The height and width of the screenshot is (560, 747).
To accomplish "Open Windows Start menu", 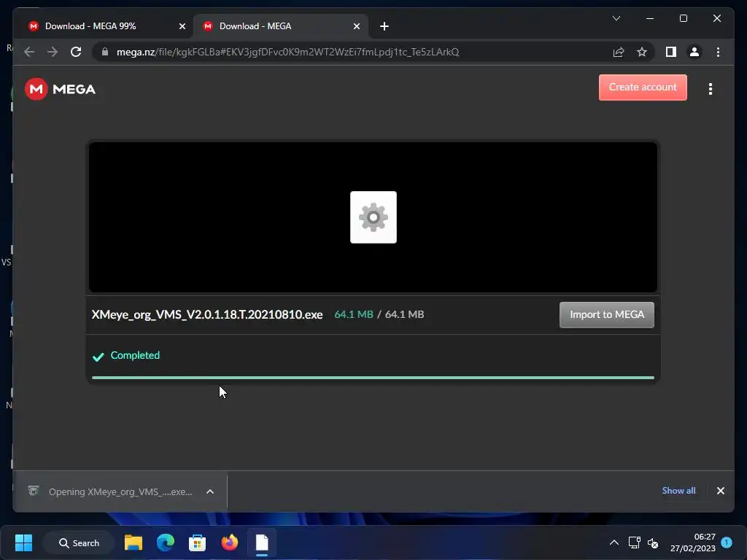I will pos(23,542).
